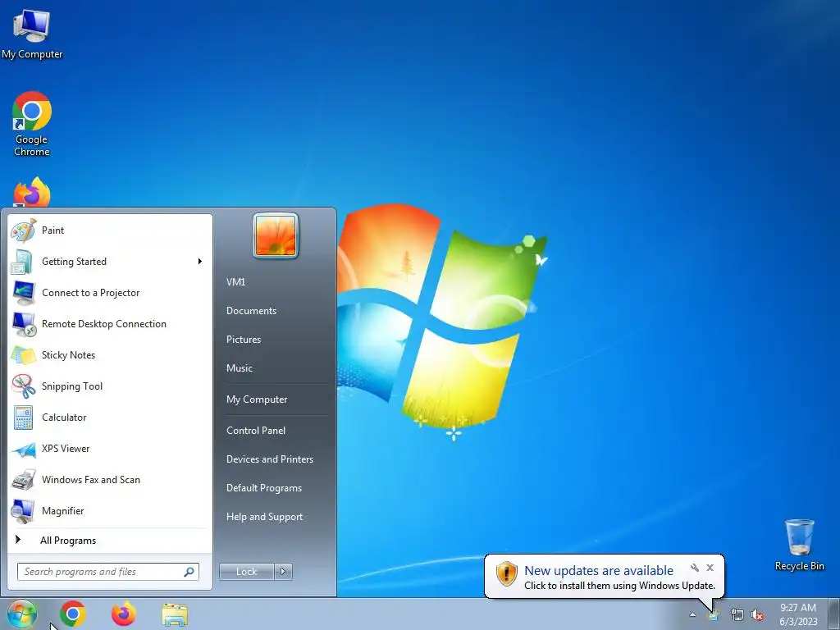This screenshot has height=630, width=840.
Task: Open Windows Explorer from the taskbar
Action: [x=175, y=615]
